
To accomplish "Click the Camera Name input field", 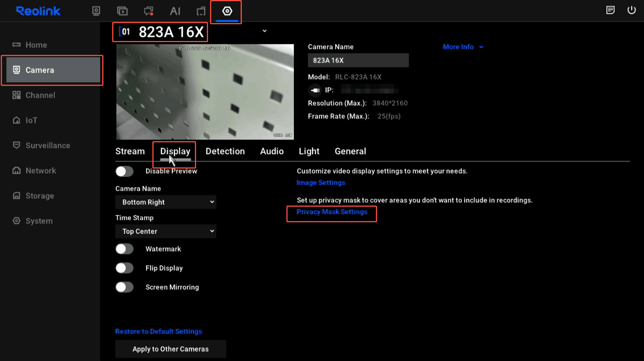I will [x=358, y=60].
